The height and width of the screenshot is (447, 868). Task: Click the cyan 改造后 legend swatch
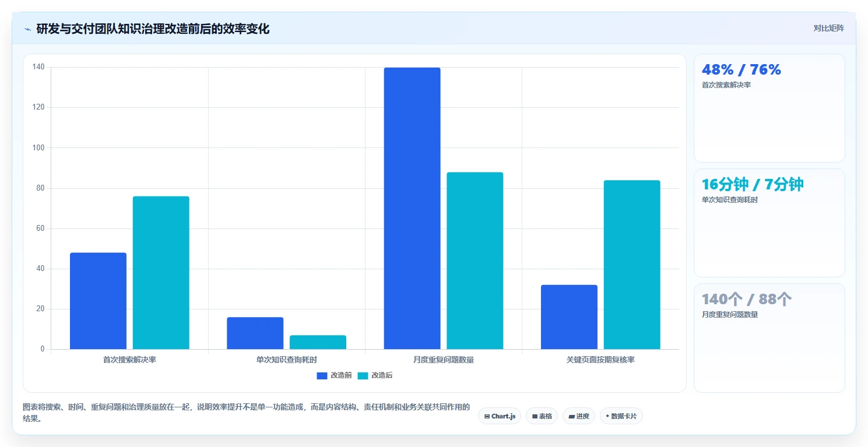click(x=363, y=375)
